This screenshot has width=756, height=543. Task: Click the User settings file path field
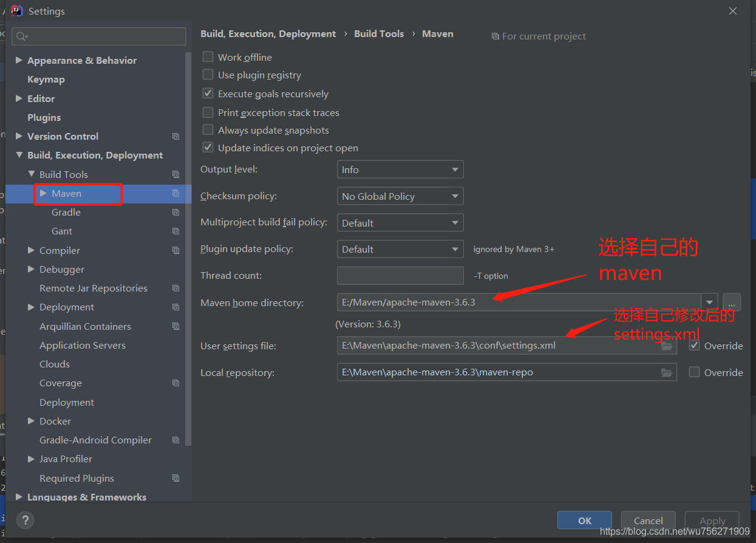coord(507,346)
